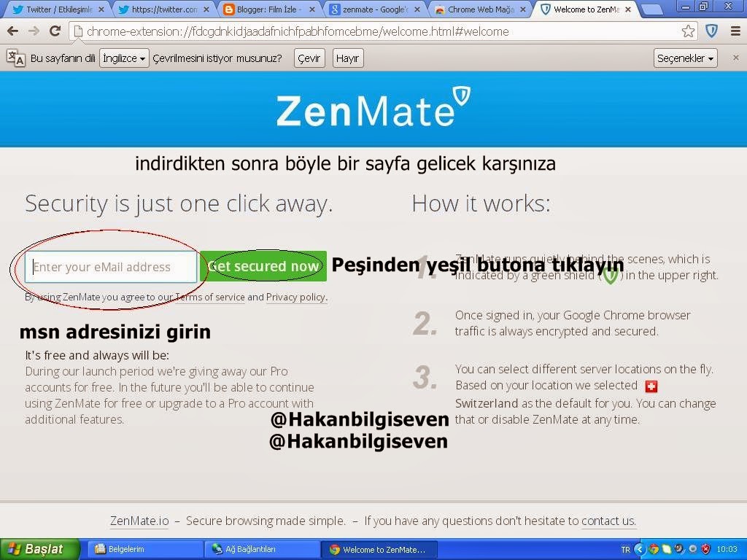
Task: Open the Başlat start button
Action: click(x=39, y=549)
